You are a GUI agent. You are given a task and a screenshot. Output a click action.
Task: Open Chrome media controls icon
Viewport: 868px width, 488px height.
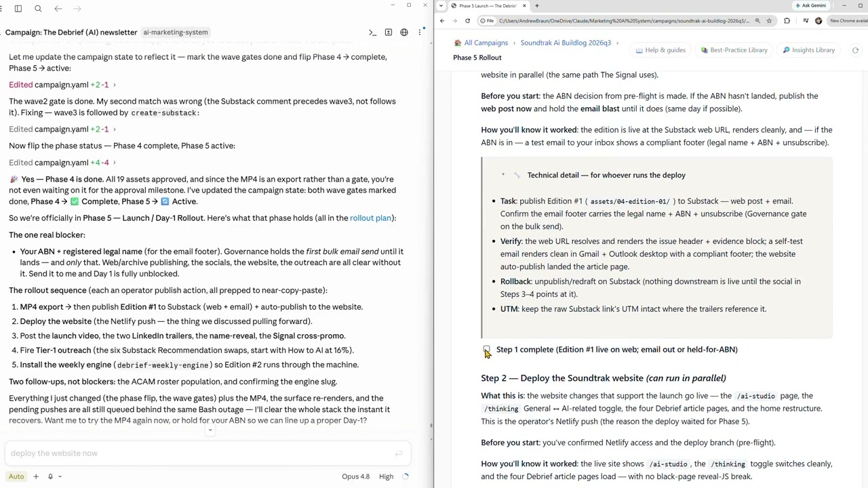click(x=806, y=21)
